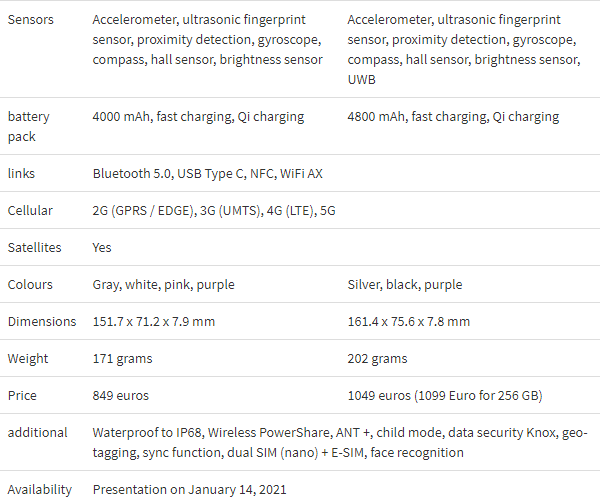This screenshot has height=504, width=600.
Task: Click the Gray, white, pink, purple colours
Action: [163, 285]
